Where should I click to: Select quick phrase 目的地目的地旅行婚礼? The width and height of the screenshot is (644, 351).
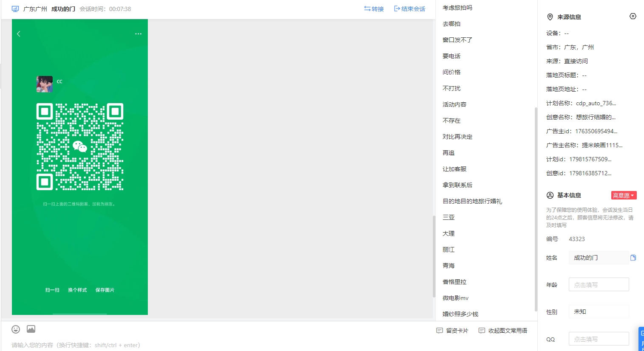pos(472,201)
